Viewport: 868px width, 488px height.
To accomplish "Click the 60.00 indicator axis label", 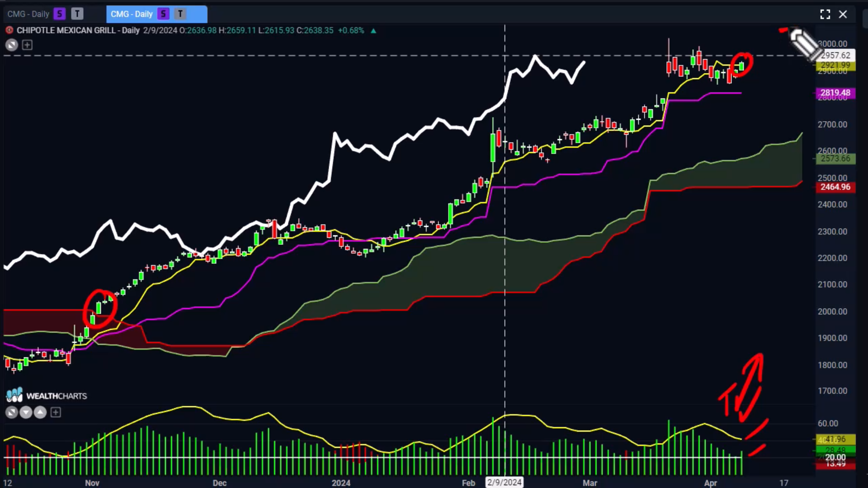I will (828, 423).
